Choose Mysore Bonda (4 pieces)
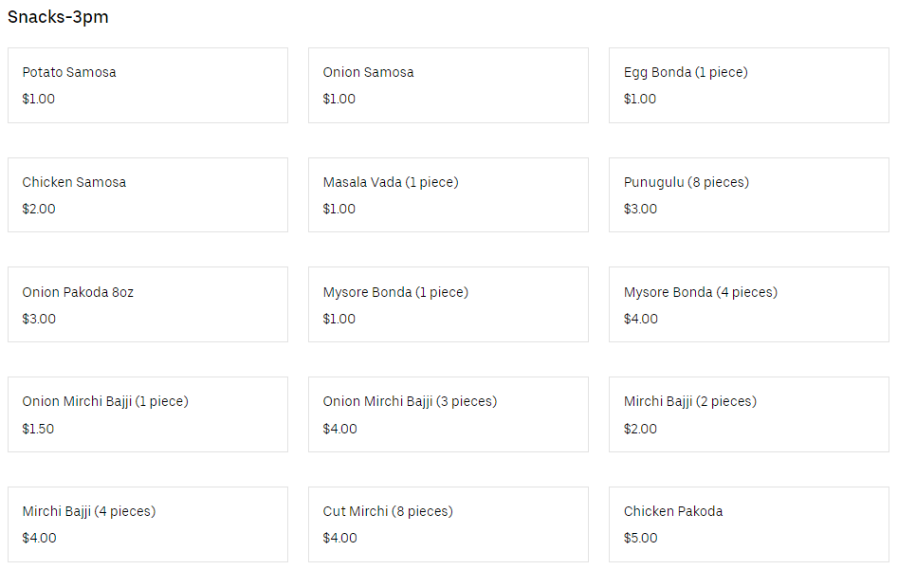Screen dimensions: 916x588 pyautogui.click(x=748, y=304)
